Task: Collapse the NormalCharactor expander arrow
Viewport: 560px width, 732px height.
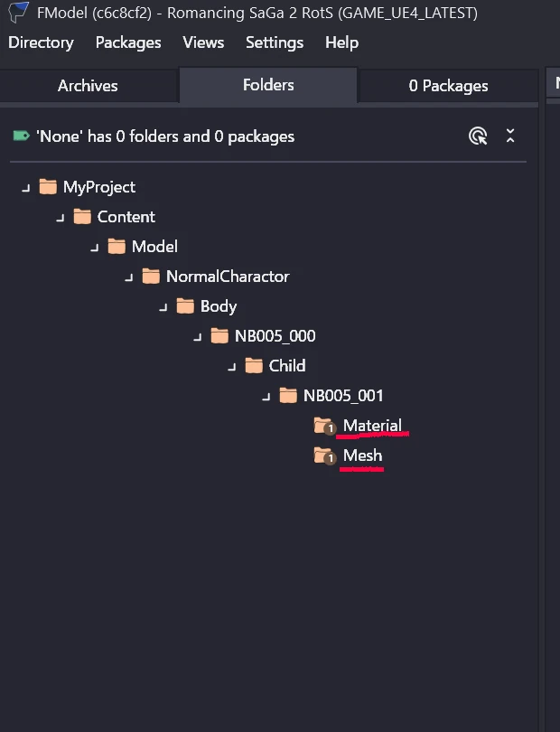Action: (x=129, y=277)
